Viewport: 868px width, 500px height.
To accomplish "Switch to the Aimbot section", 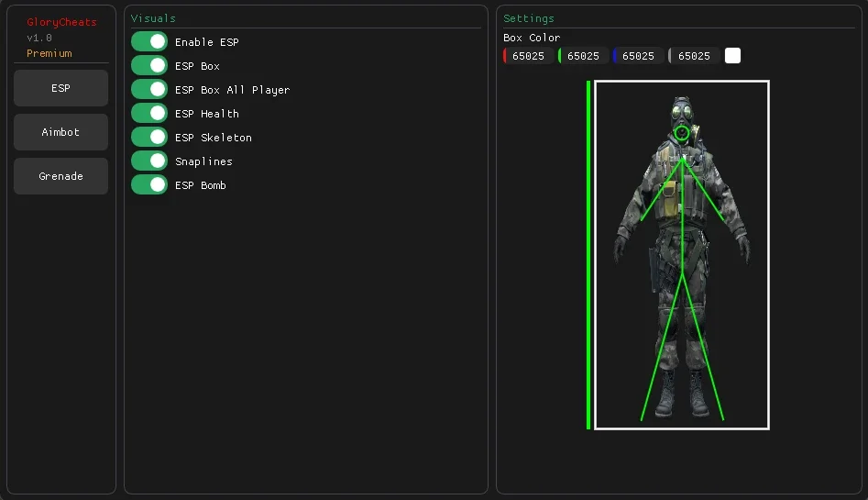I will (x=60, y=132).
